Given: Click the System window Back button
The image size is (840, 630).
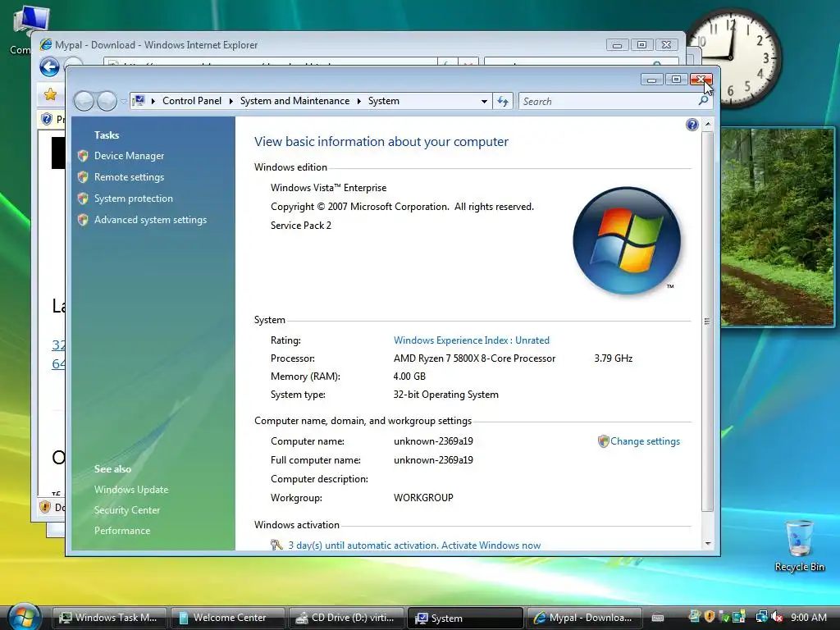Looking at the screenshot, I should click(x=84, y=101).
